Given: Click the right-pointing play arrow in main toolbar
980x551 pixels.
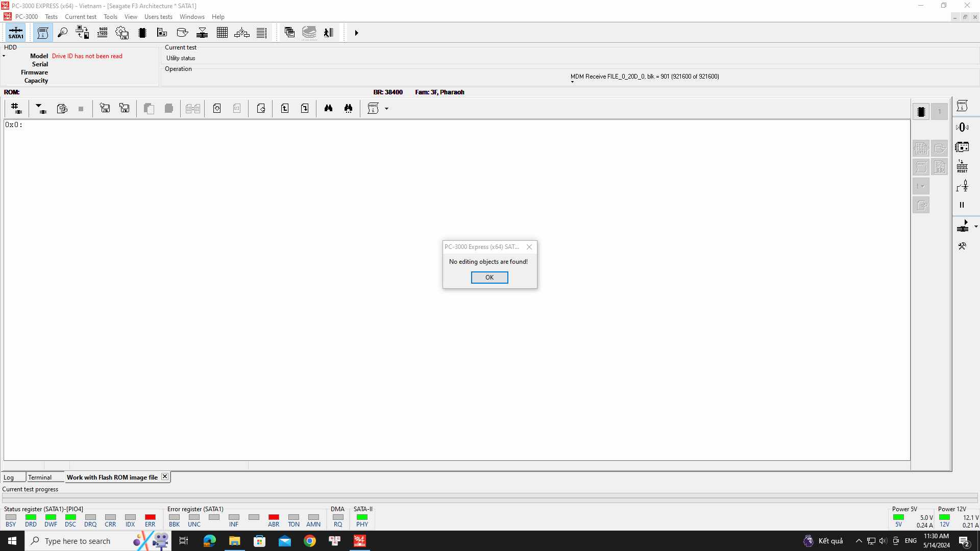Looking at the screenshot, I should tap(356, 33).
